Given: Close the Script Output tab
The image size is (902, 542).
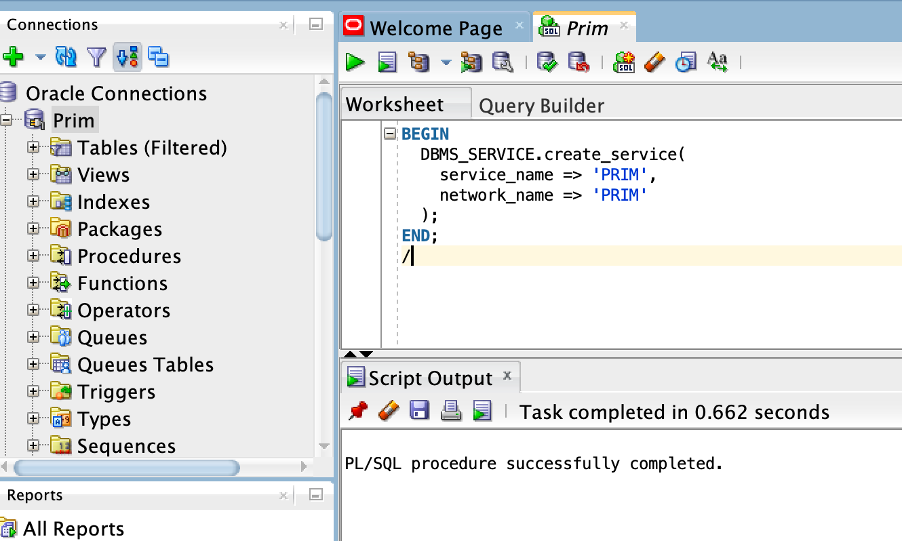Looking at the screenshot, I should (x=507, y=375).
